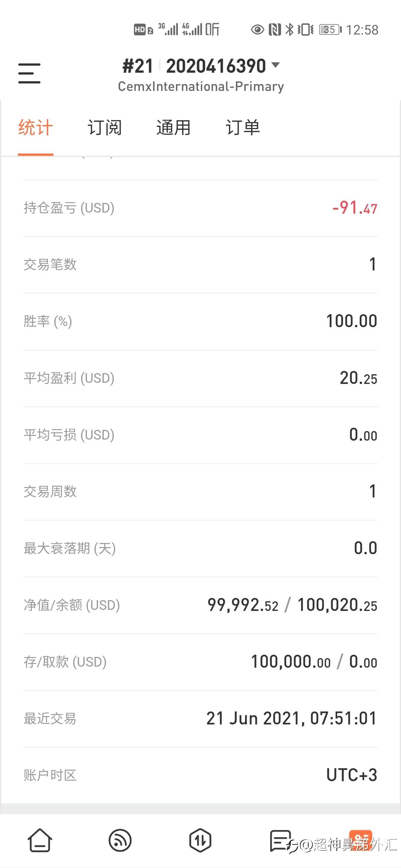Open the 订单 tab
Image resolution: width=401 pixels, height=868 pixels.
[243, 128]
